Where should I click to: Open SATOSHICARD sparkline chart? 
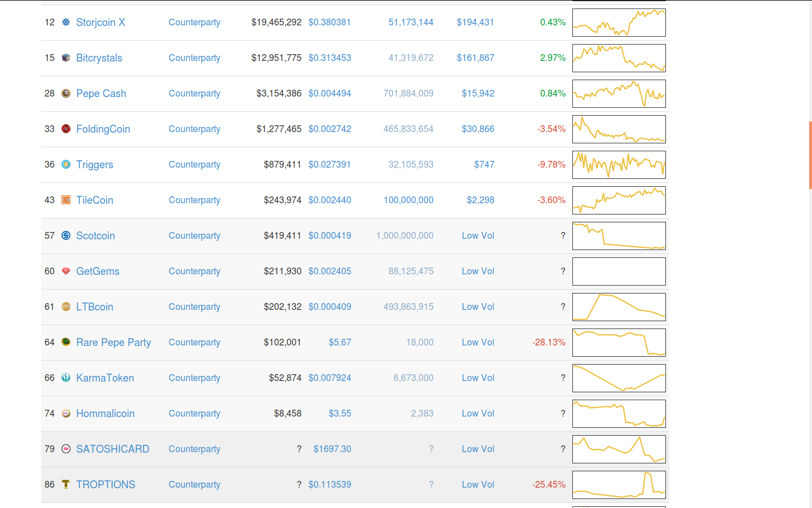(619, 449)
